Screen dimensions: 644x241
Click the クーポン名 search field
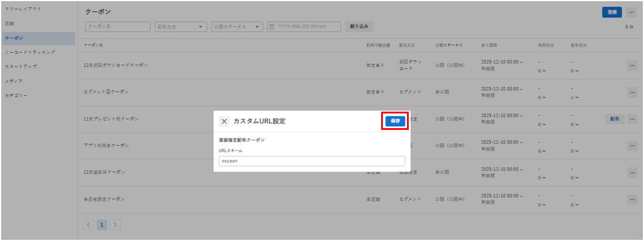tap(118, 26)
